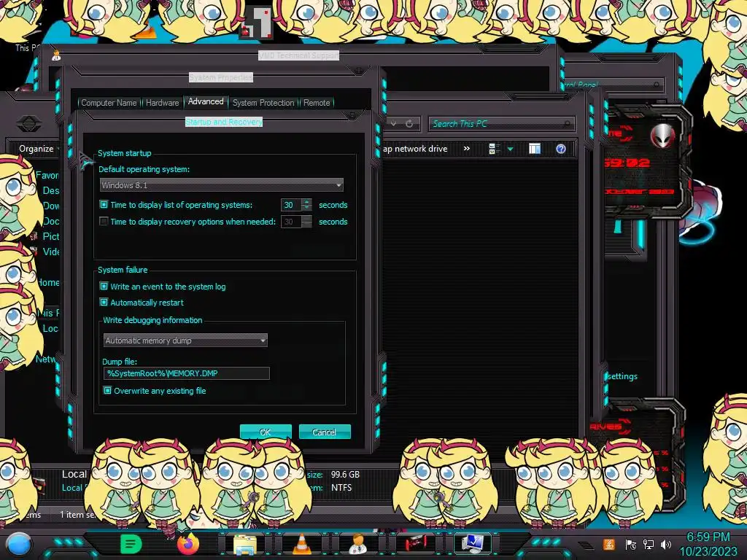Click the clock showing 6:59 PM
The height and width of the screenshot is (560, 747).
[708, 537]
